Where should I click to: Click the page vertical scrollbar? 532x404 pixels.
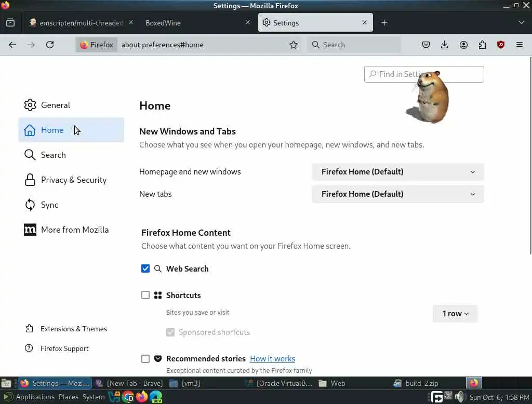click(x=530, y=155)
